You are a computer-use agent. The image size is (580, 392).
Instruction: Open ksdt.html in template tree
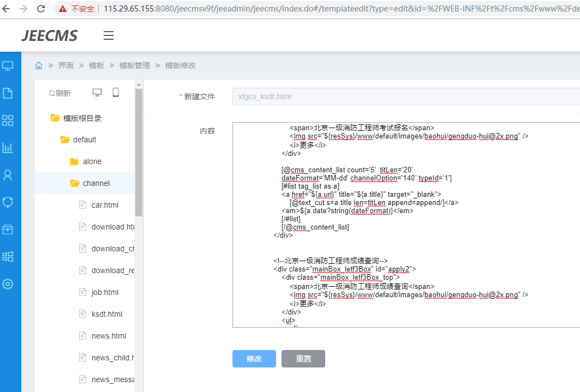(107, 314)
